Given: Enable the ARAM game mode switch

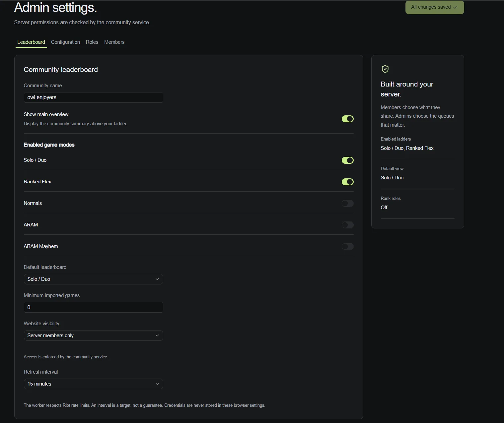Looking at the screenshot, I should click(x=347, y=225).
